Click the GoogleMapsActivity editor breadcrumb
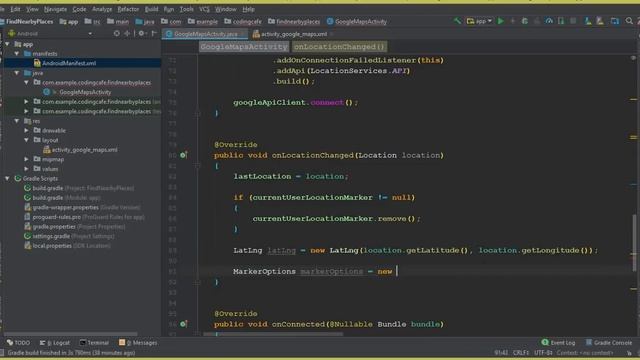 (244, 47)
